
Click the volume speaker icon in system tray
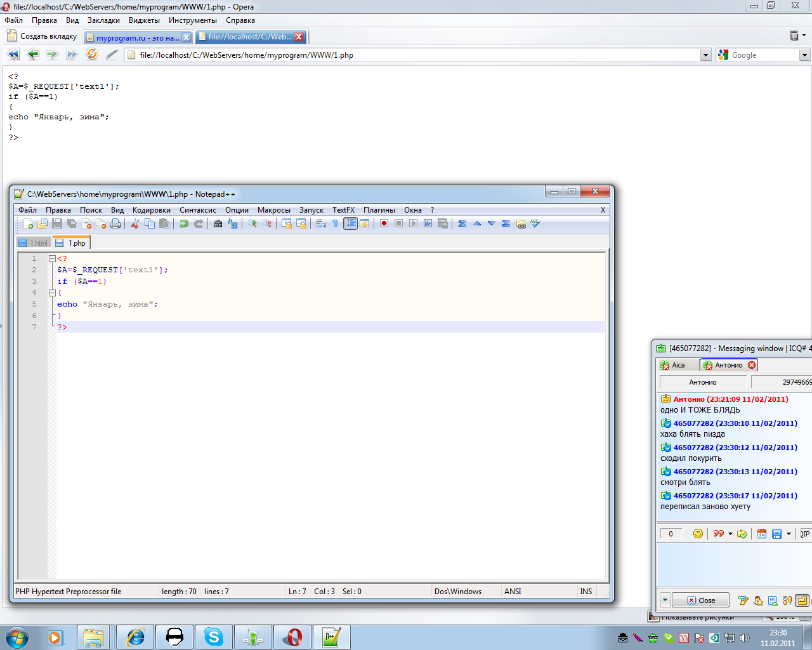pos(745,638)
